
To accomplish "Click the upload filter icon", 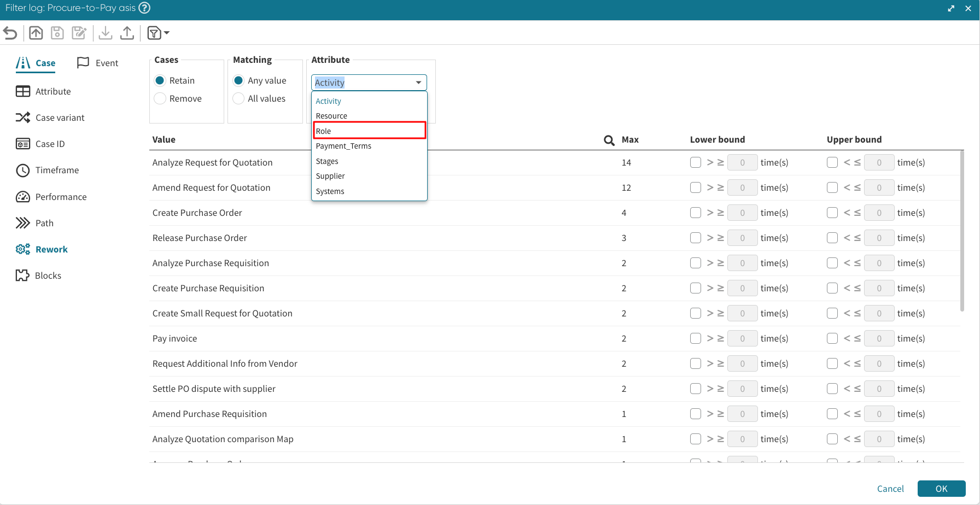I will 127,33.
